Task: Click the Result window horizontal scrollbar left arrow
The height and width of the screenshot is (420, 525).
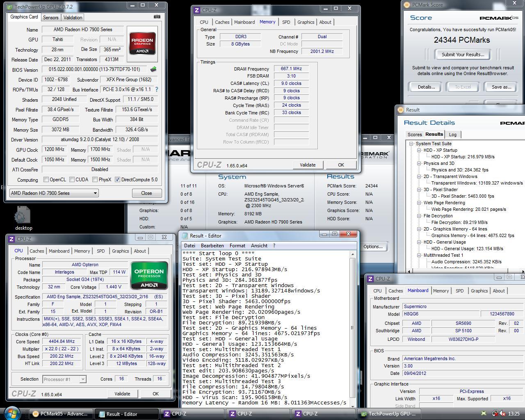Action: coord(409,271)
